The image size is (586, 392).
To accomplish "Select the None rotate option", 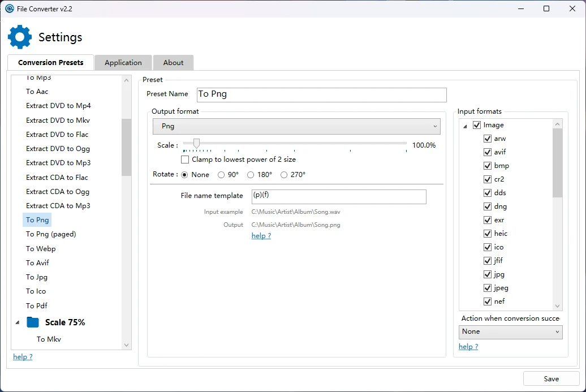I will [x=184, y=175].
